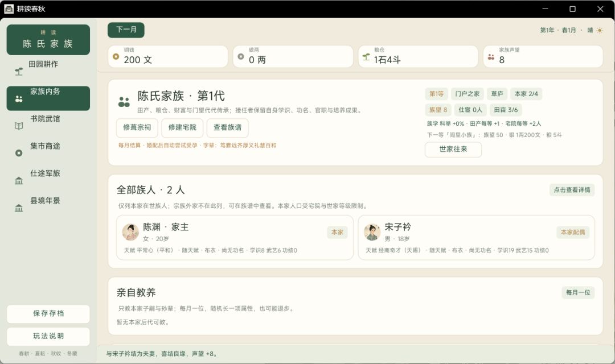The image size is (615, 364).
Task: Click the 田亩 3/6 badge
Action: pyautogui.click(x=506, y=110)
